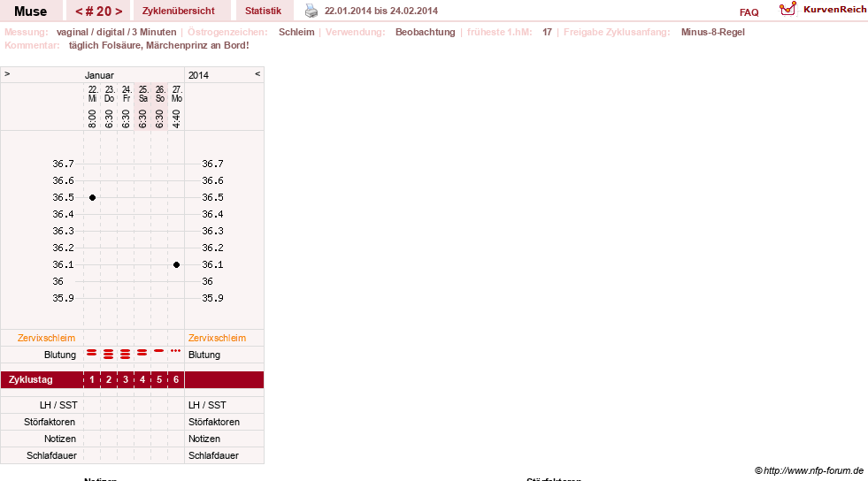
Task: Click the bleeding marker for cycle day 2
Action: pyautogui.click(x=109, y=355)
